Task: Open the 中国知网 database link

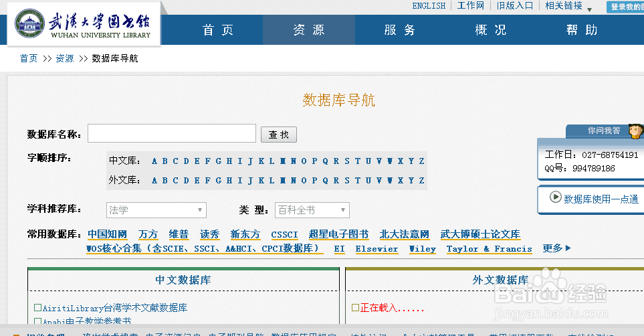Action: click(107, 234)
